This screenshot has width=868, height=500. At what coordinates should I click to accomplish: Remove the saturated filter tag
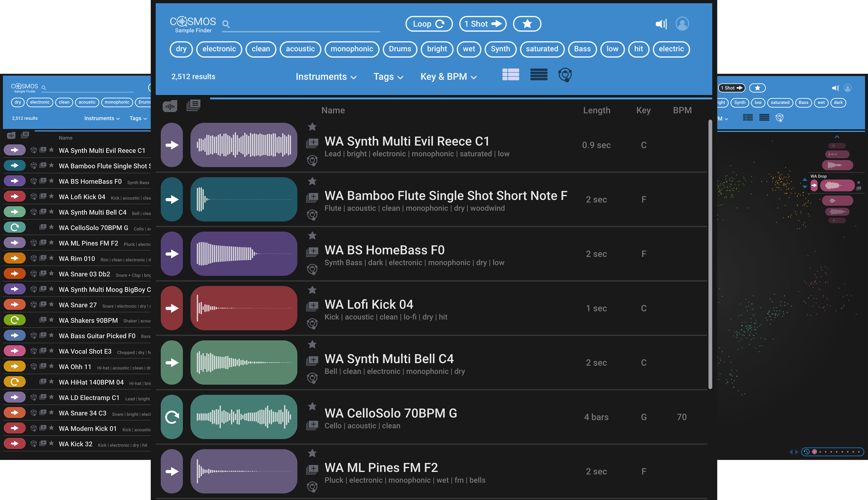(542, 49)
